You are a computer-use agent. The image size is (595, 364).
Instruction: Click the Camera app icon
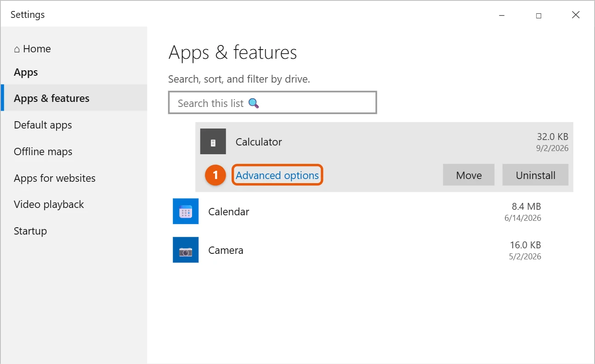(186, 250)
